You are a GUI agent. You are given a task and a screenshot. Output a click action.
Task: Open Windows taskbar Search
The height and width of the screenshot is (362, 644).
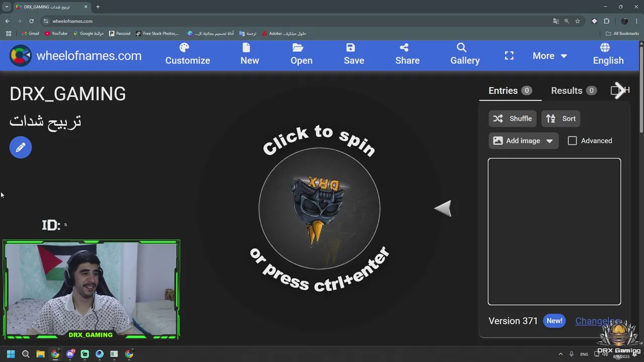click(26, 354)
